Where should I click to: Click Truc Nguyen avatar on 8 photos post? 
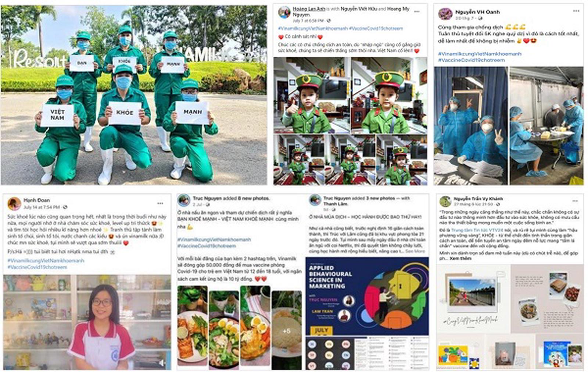click(x=184, y=201)
